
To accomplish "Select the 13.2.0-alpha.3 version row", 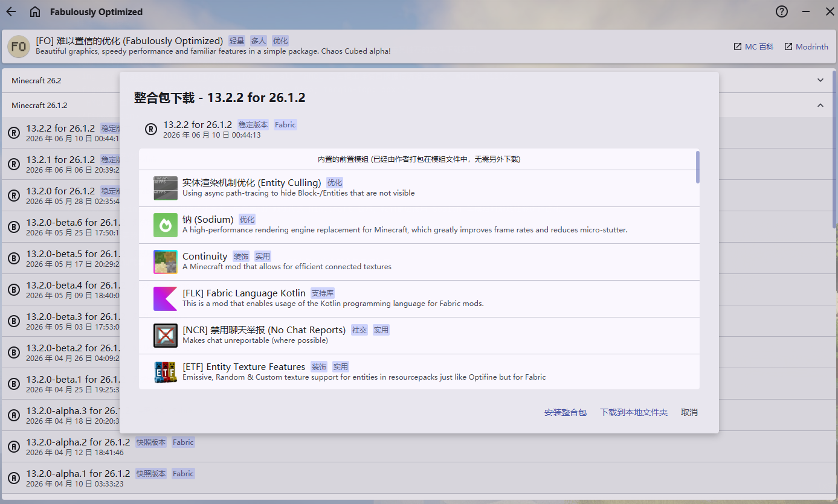I will click(x=60, y=415).
